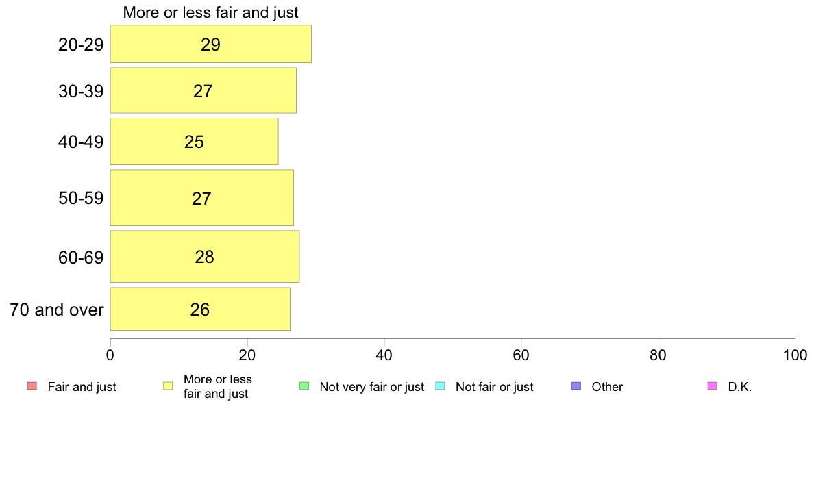
Task: Click the chart title More or less fair and just
Action: pyautogui.click(x=211, y=12)
